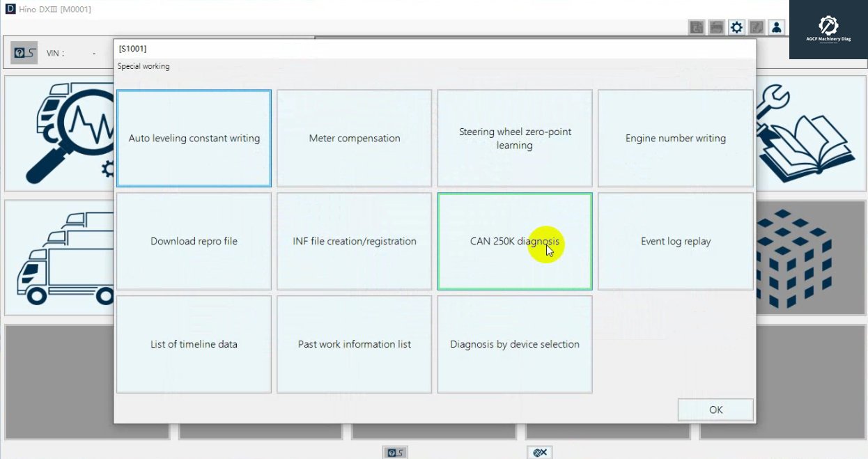Click the grayed-out notepad edit icon
Viewport: 868px width, 459px height.
click(757, 27)
